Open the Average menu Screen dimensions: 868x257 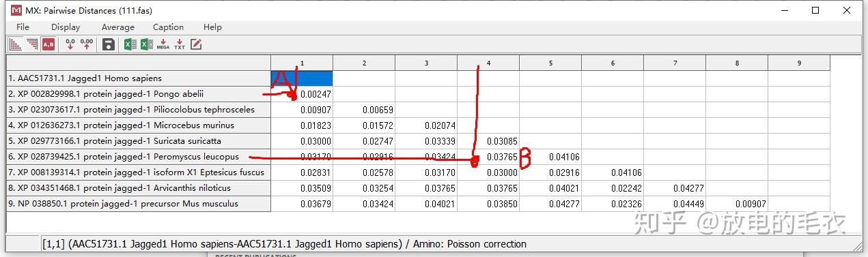point(118,27)
